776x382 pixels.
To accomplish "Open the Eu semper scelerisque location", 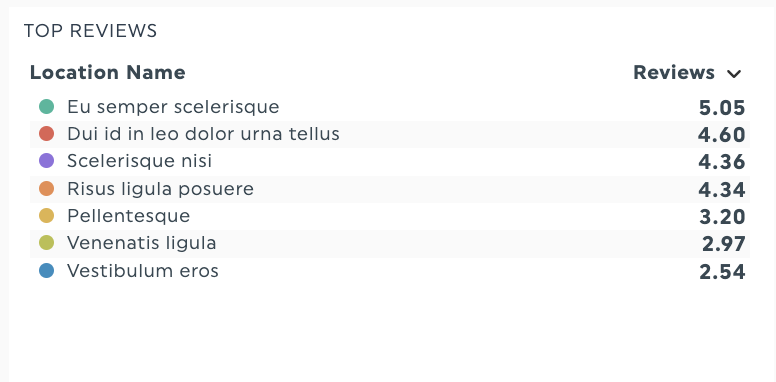I will (x=173, y=106).
